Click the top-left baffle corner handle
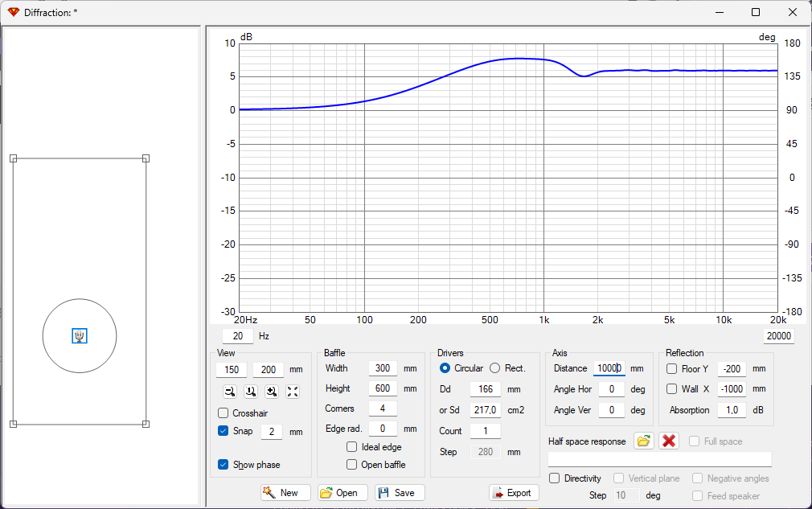Image resolution: width=812 pixels, height=509 pixels. [x=14, y=158]
